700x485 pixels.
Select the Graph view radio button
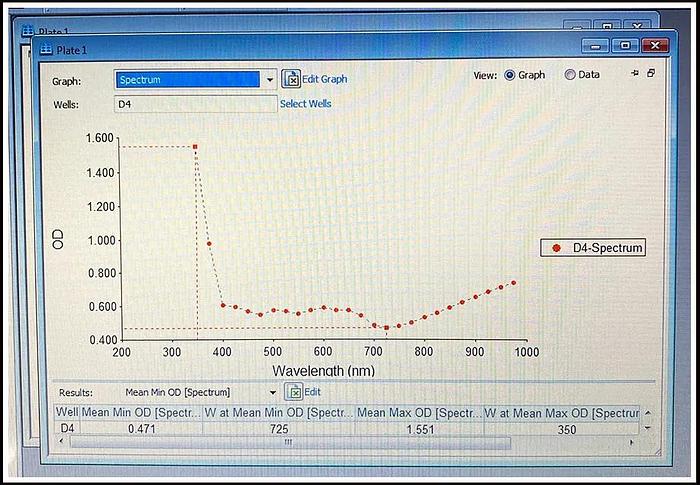509,75
